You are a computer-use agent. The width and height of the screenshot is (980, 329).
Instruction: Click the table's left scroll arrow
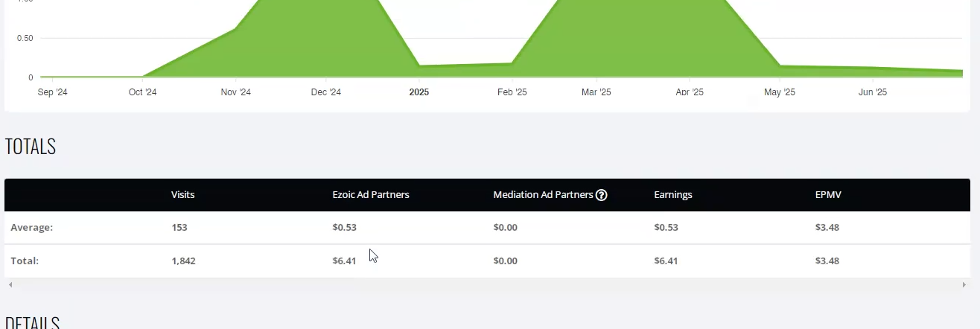[10, 285]
